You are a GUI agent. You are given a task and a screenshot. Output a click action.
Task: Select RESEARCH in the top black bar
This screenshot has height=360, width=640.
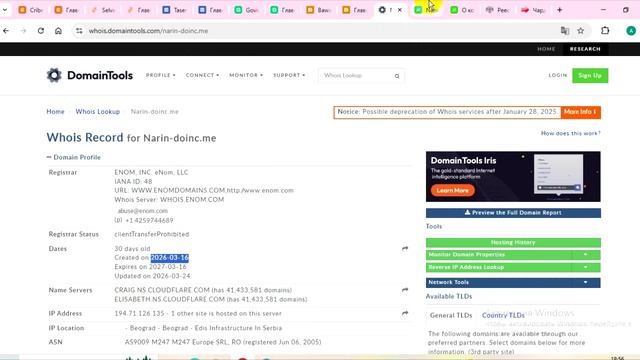tap(585, 49)
